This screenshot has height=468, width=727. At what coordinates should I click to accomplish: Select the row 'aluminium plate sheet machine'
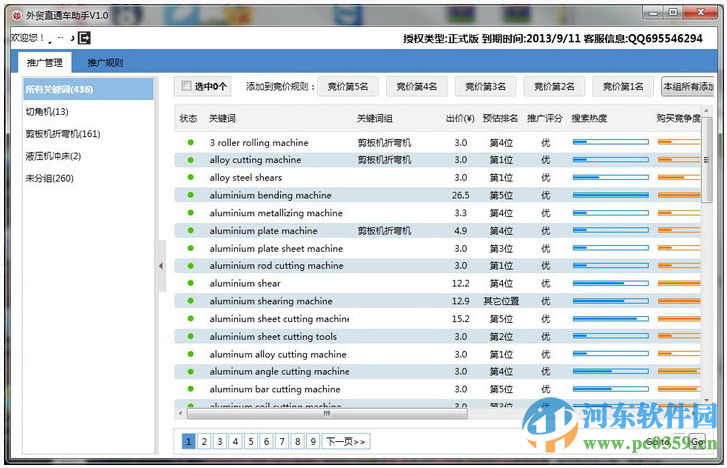click(437, 248)
